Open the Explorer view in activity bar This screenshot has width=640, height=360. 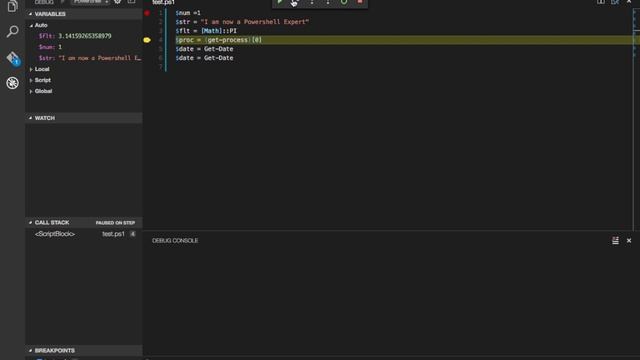12,6
